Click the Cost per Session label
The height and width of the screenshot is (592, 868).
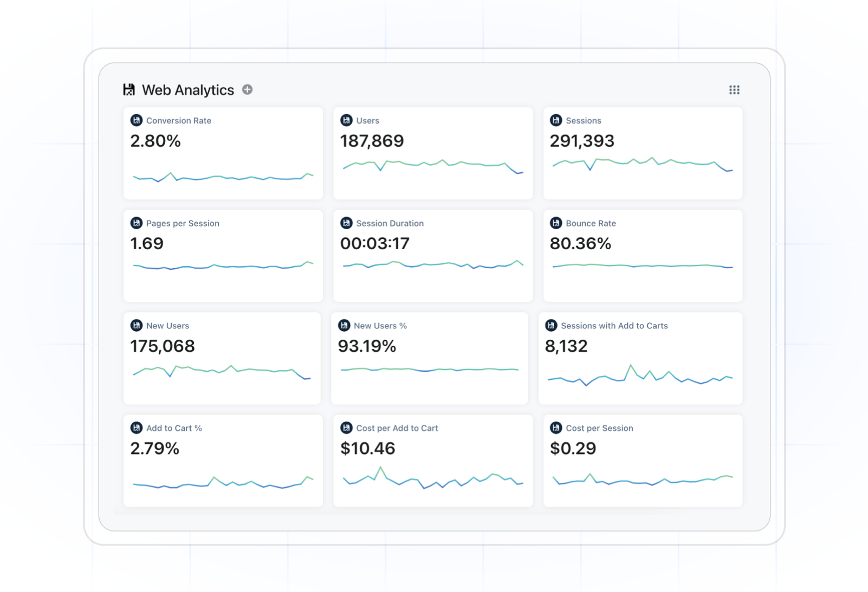click(x=599, y=428)
